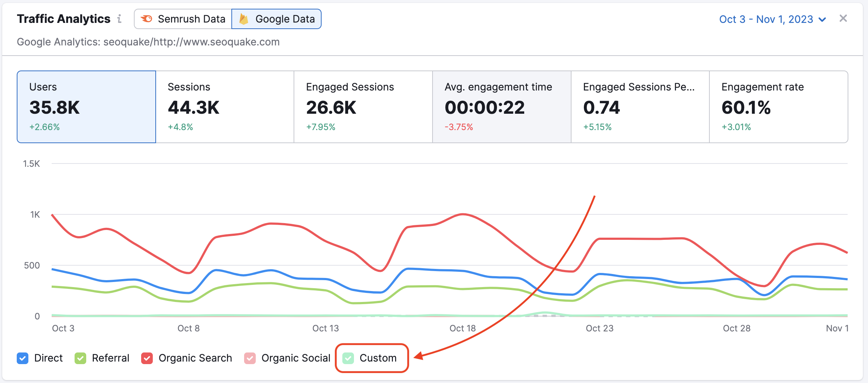Select the Users metric card

[86, 106]
